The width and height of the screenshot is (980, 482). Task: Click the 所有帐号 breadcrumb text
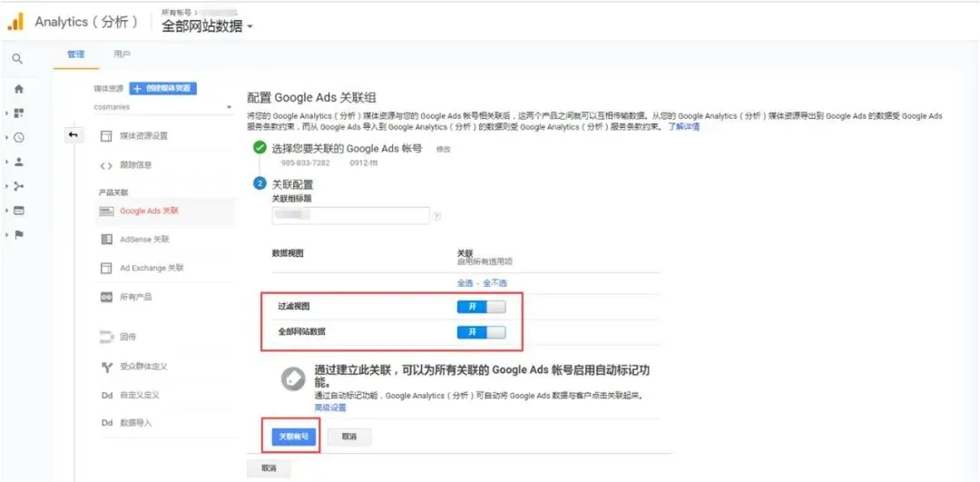[178, 12]
